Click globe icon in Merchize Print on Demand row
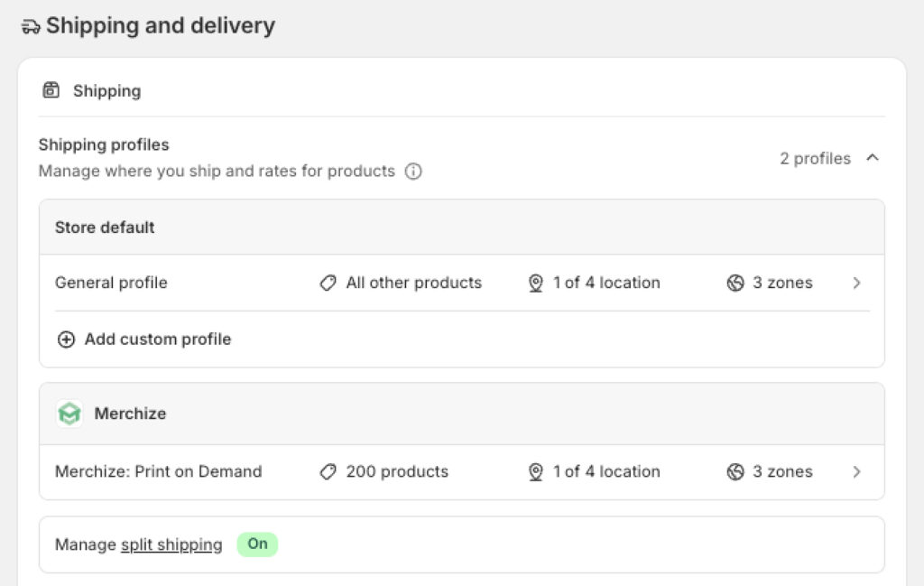The height and width of the screenshot is (586, 924). tap(735, 471)
